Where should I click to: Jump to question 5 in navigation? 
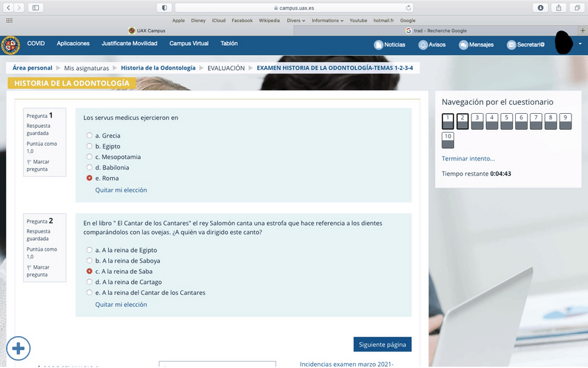(507, 122)
